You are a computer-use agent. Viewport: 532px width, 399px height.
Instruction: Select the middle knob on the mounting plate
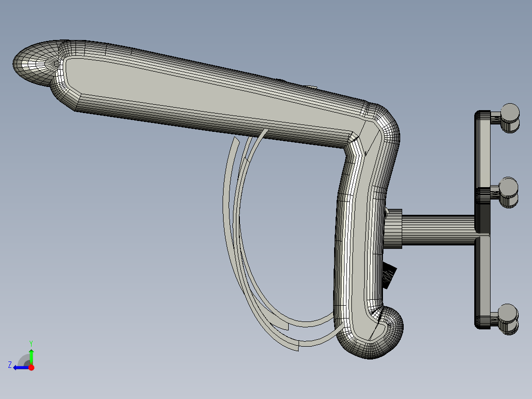509,192
